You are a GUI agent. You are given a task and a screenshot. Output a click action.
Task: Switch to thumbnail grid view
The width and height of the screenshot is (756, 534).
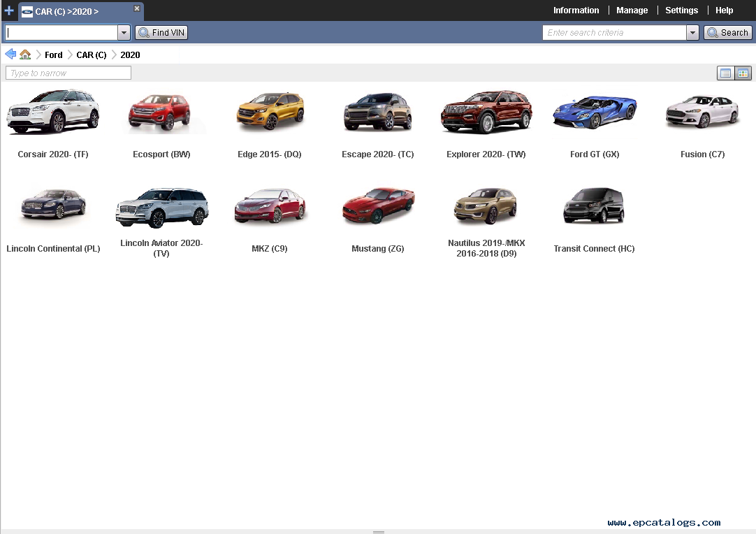pyautogui.click(x=743, y=73)
